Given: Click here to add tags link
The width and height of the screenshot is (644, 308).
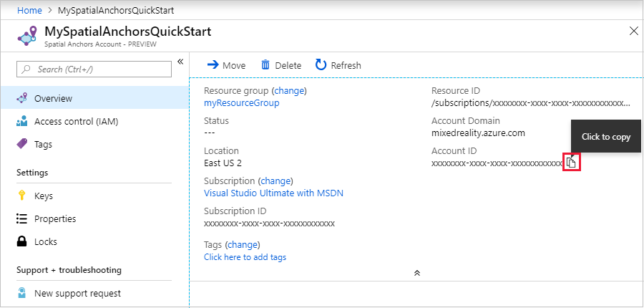Looking at the screenshot, I should click(245, 257).
